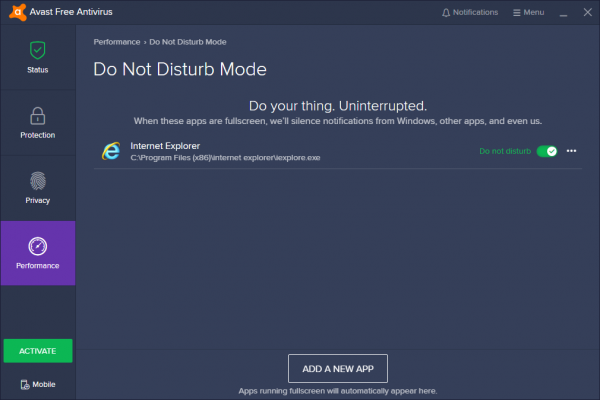Select Performance speedometer icon
600x400 pixels.
pyautogui.click(x=37, y=246)
